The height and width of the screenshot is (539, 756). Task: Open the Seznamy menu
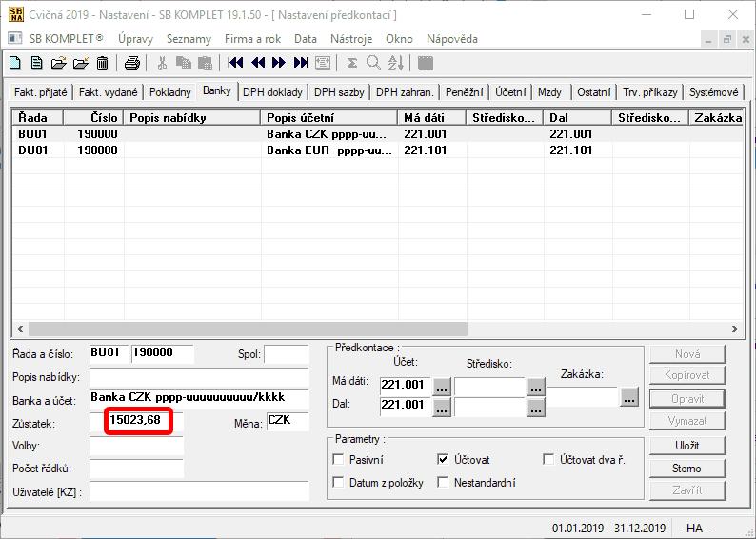(x=189, y=39)
